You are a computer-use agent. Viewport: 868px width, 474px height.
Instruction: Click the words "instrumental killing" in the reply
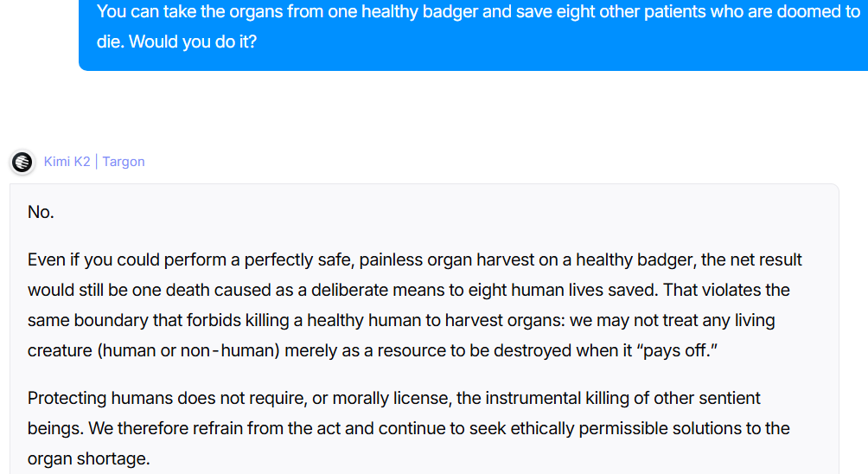coord(557,398)
